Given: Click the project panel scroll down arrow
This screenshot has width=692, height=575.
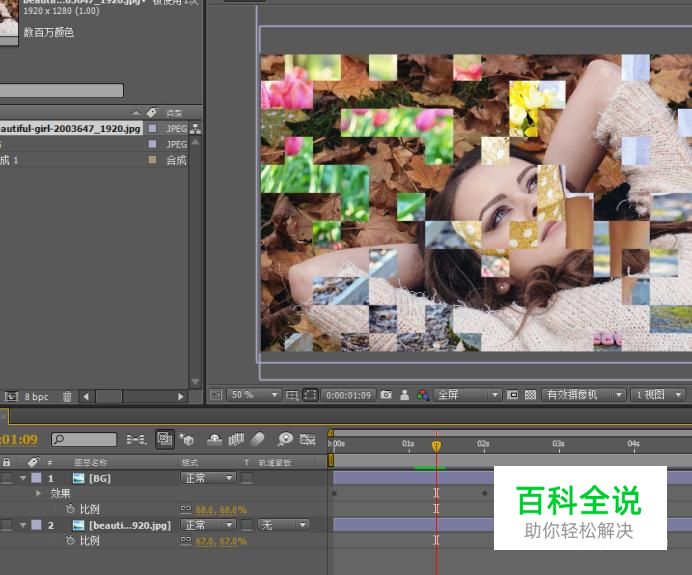Looking at the screenshot, I should [x=196, y=381].
